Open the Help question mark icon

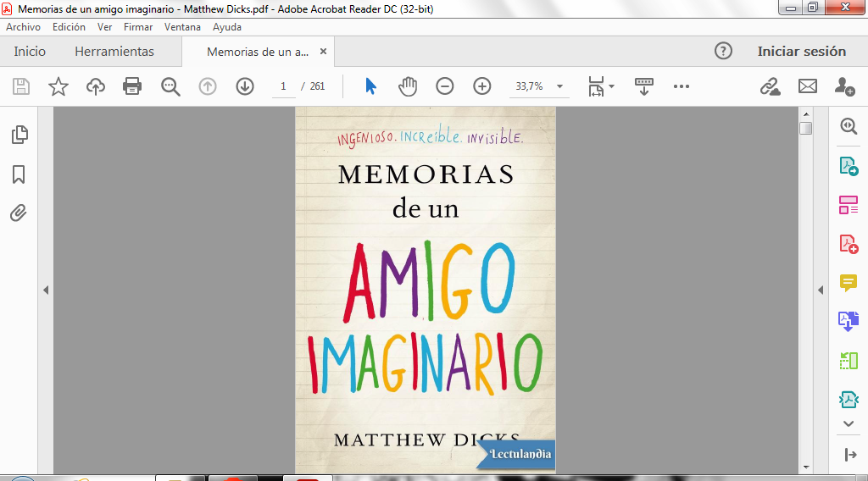(723, 51)
